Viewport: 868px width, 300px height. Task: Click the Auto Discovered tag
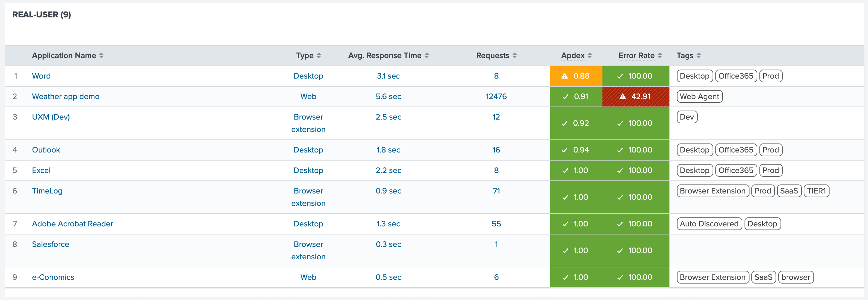tap(709, 224)
